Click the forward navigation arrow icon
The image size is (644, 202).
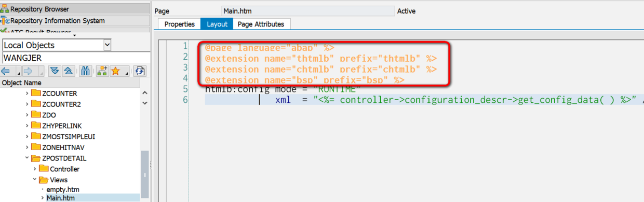point(29,71)
